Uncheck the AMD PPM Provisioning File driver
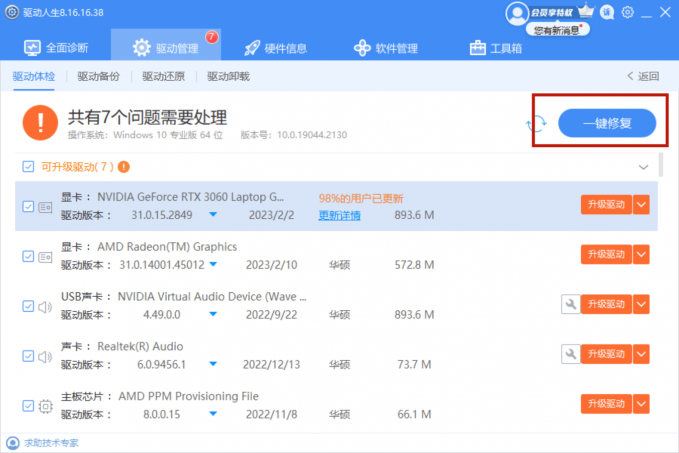Image resolution: width=679 pixels, height=453 pixels. click(x=28, y=406)
